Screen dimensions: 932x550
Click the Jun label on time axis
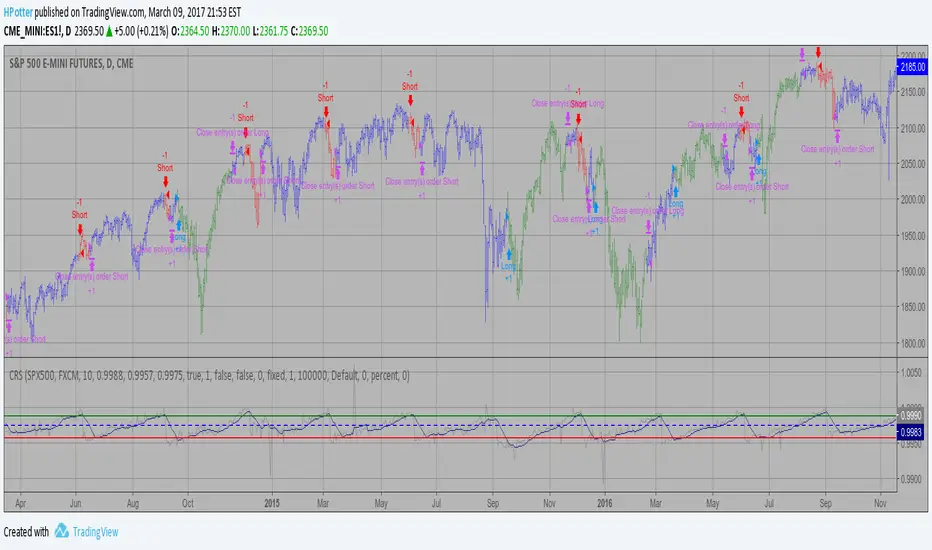[75, 503]
